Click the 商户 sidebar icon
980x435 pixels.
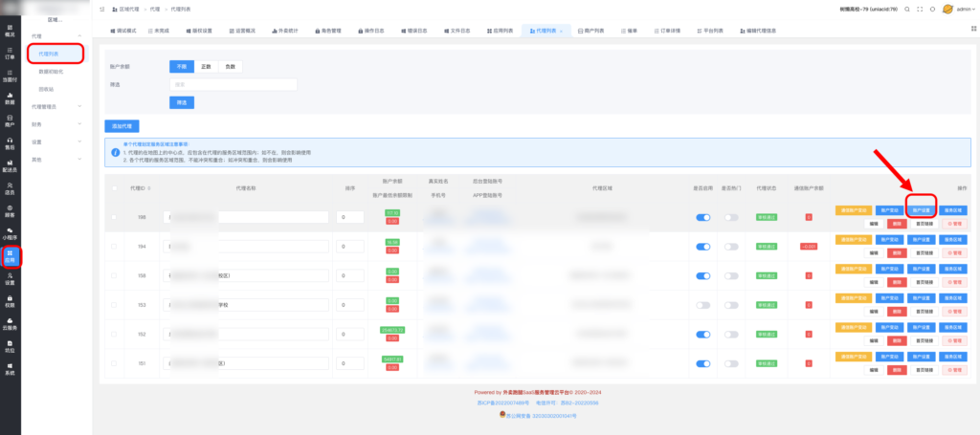[10, 120]
